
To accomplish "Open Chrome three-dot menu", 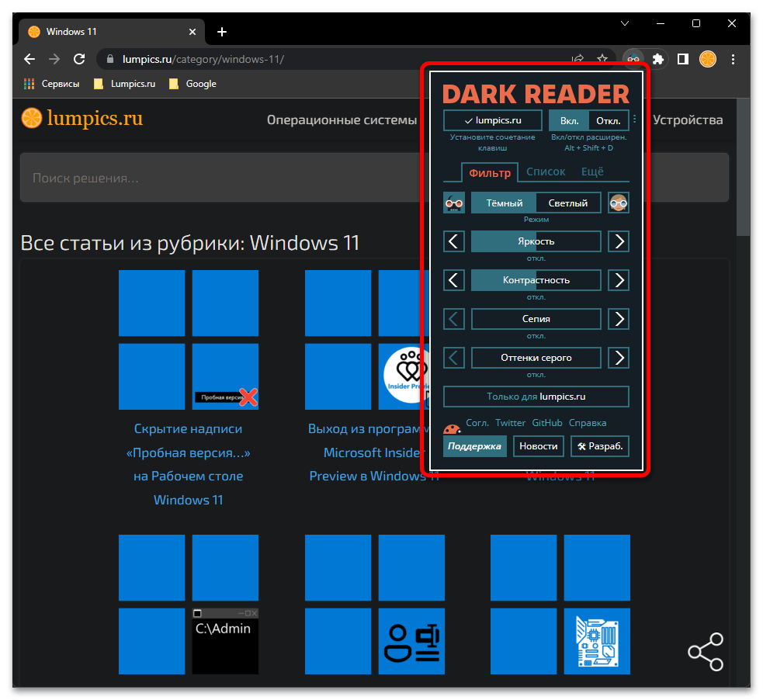I will click(x=733, y=59).
